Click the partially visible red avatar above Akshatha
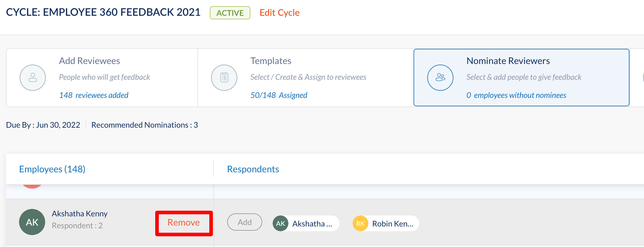 (x=32, y=187)
